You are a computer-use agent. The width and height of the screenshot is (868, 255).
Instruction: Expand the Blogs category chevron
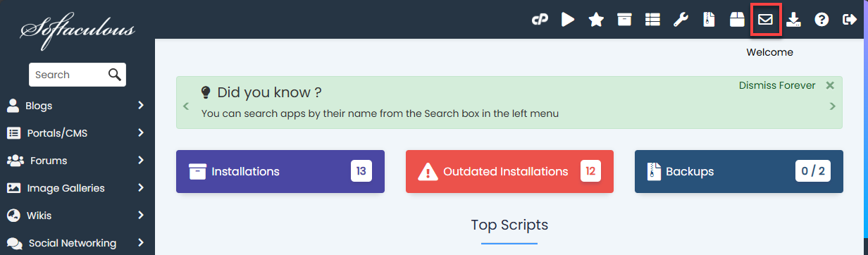[141, 106]
